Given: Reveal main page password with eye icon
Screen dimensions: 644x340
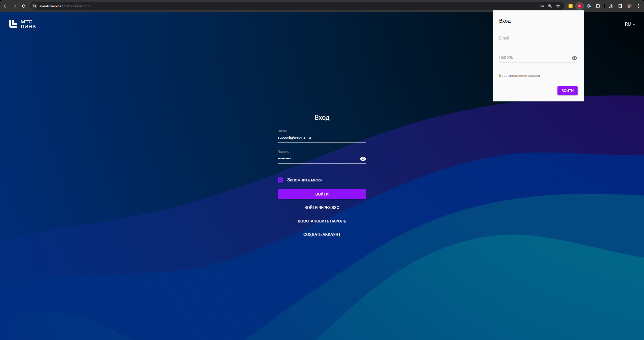Looking at the screenshot, I should tap(363, 159).
